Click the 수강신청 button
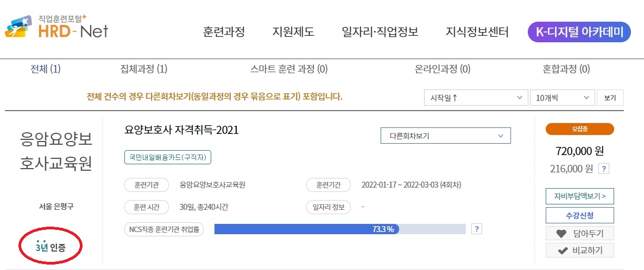This screenshot has height=270, width=644. coord(579,215)
